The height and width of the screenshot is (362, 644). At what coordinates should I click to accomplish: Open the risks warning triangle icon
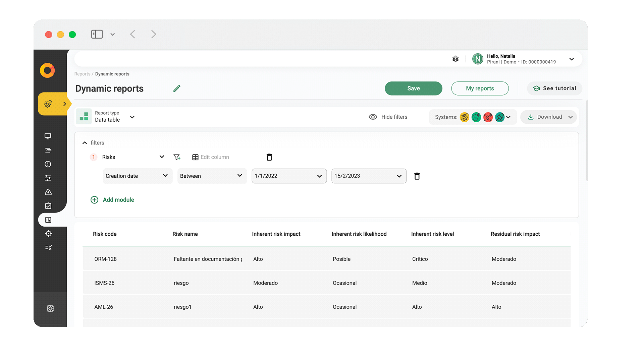[x=48, y=192]
